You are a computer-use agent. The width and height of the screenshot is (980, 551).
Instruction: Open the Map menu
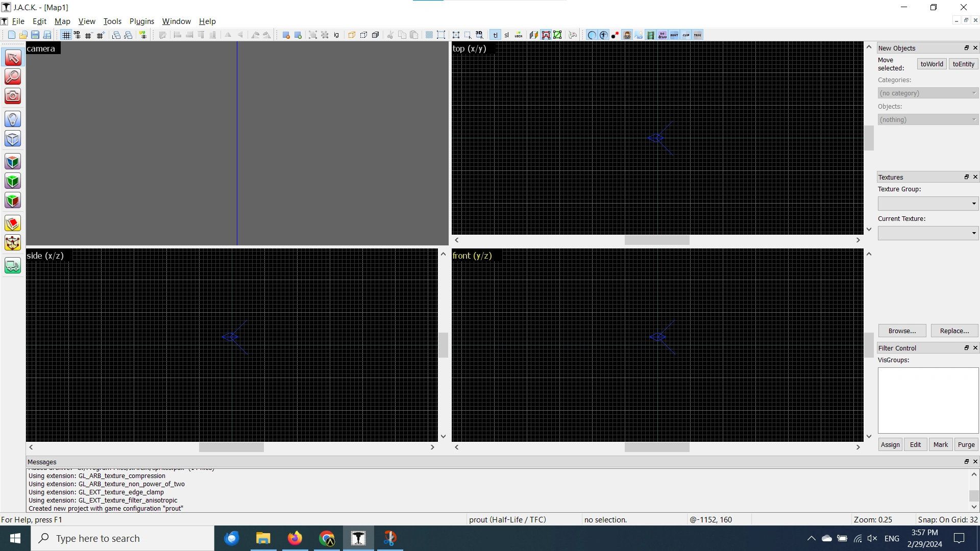click(x=62, y=21)
